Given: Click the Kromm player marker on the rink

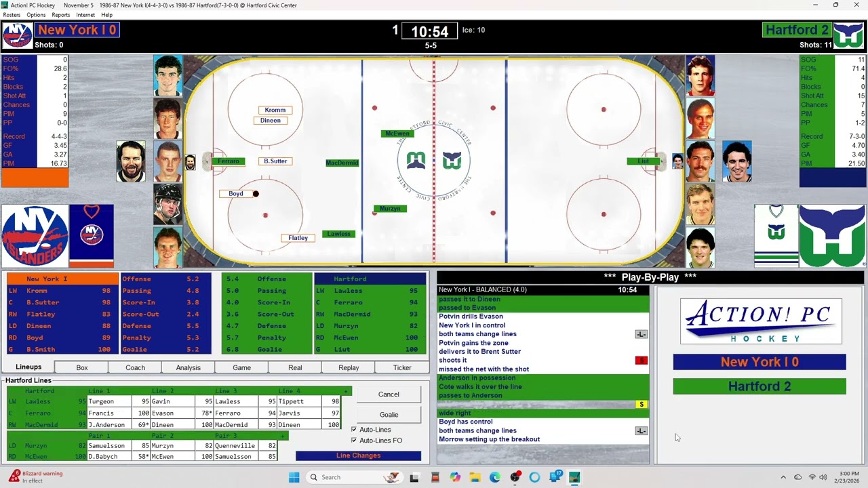Looking at the screenshot, I should (275, 110).
